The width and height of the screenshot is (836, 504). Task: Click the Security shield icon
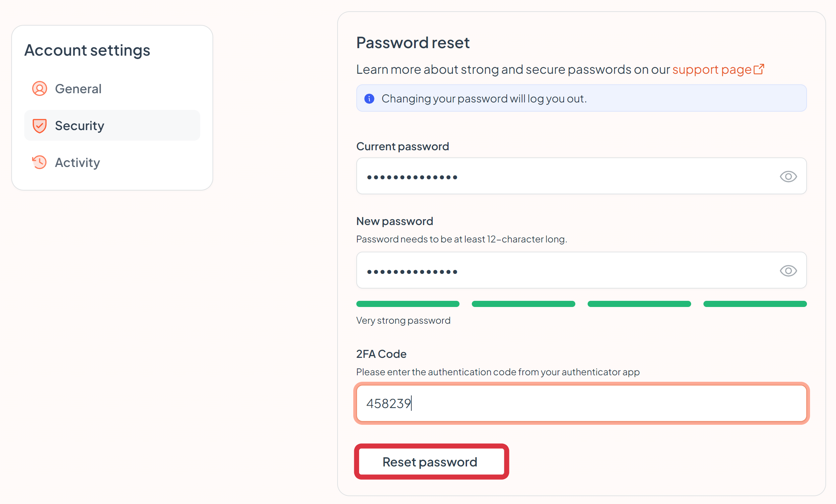[x=40, y=126]
